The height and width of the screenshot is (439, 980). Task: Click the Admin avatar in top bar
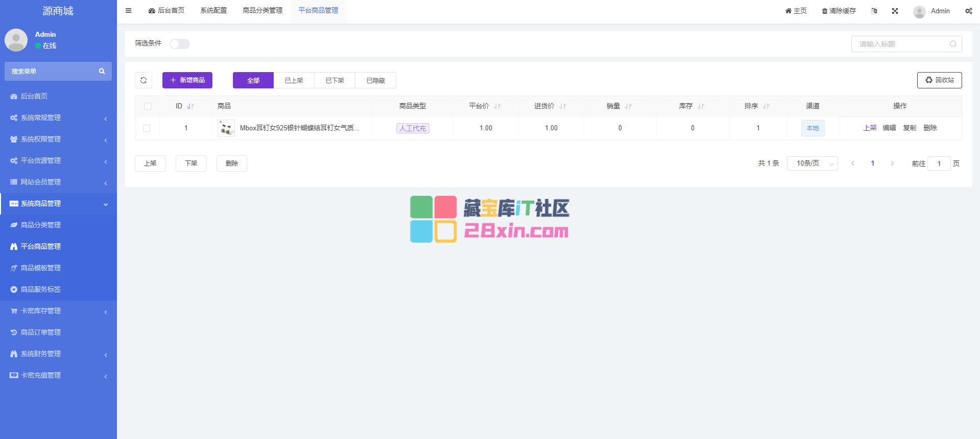tap(919, 12)
